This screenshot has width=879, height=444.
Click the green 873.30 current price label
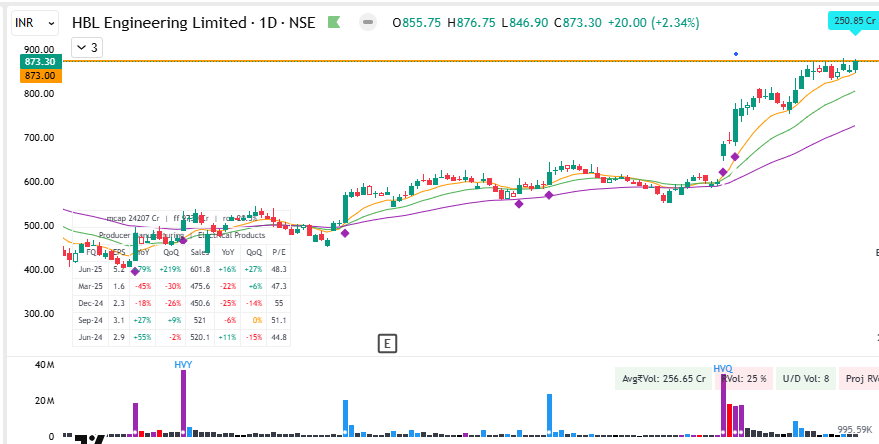pos(39,62)
